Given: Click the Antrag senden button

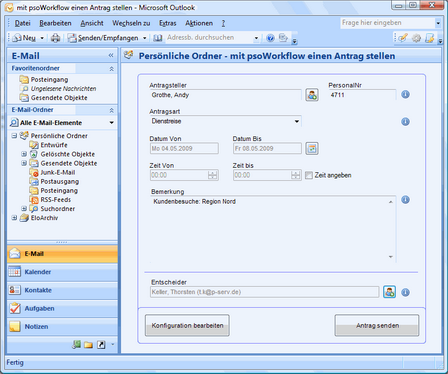Looking at the screenshot, I should 377,325.
